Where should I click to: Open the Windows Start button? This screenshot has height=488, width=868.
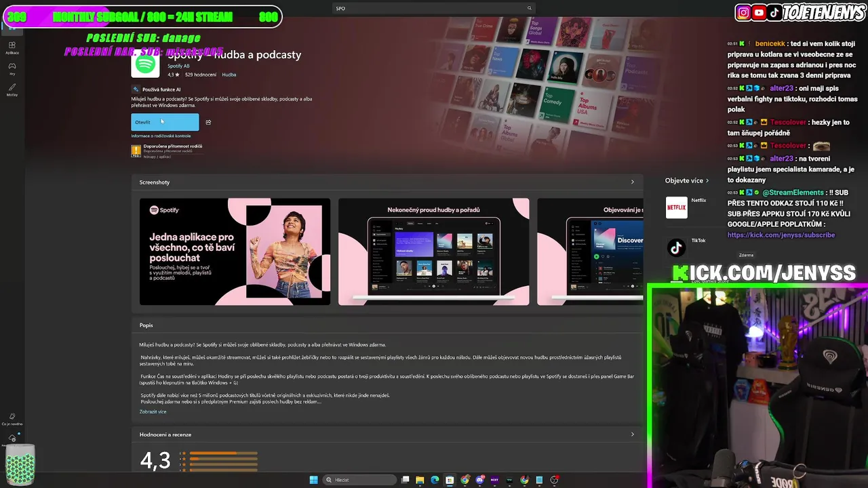pyautogui.click(x=313, y=480)
